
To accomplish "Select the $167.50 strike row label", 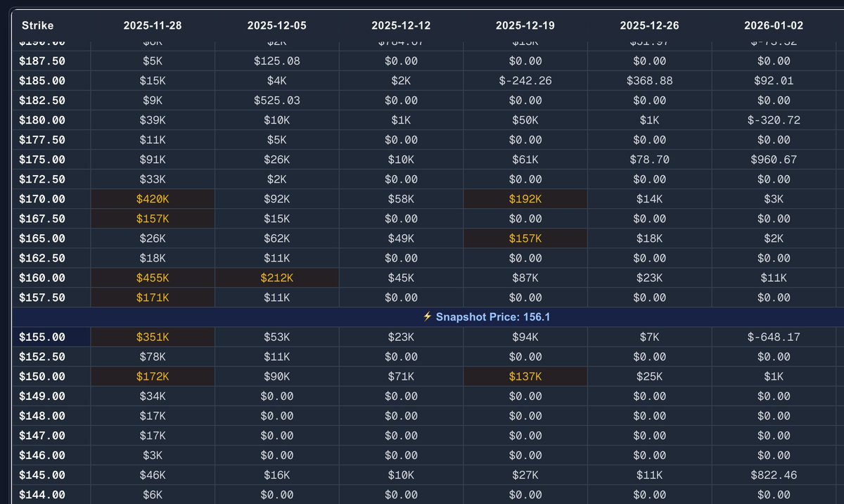I will point(44,219).
